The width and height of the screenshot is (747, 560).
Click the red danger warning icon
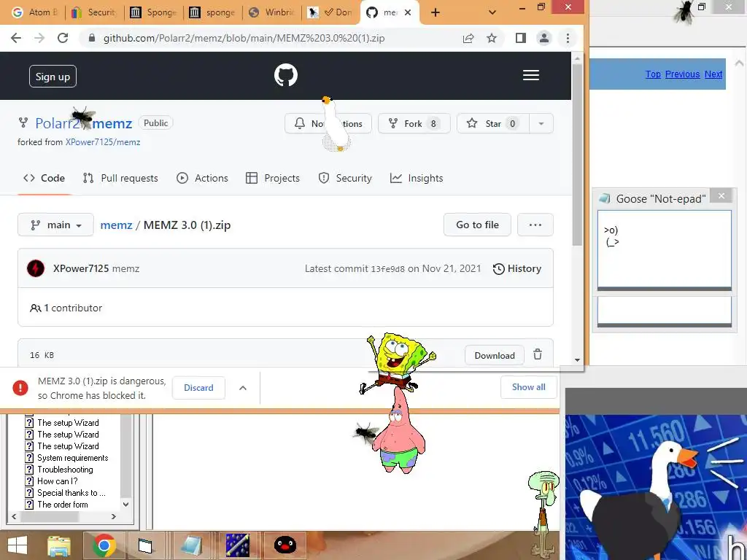tap(20, 388)
